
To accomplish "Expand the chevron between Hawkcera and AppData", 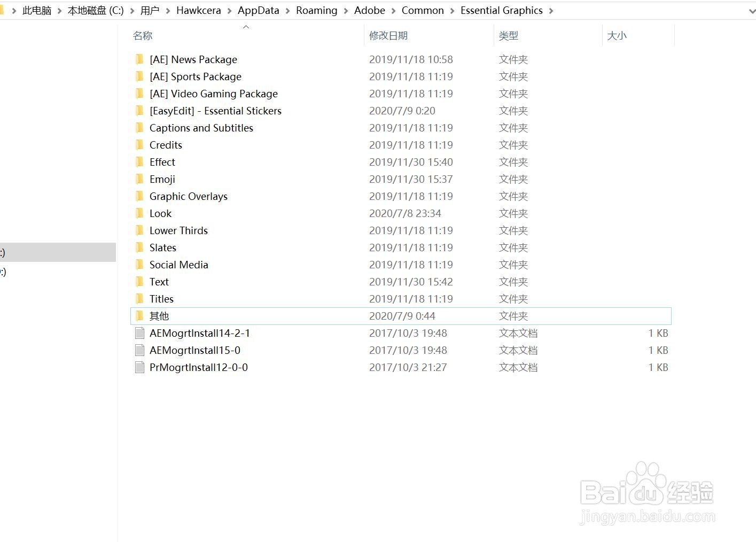I will (229, 11).
